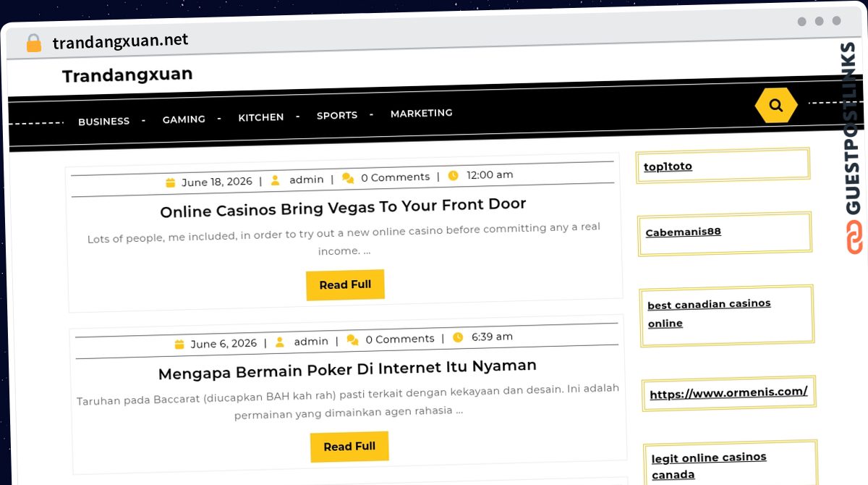Click the 12:00 am post time
The height and width of the screenshot is (485, 868).
coord(490,175)
